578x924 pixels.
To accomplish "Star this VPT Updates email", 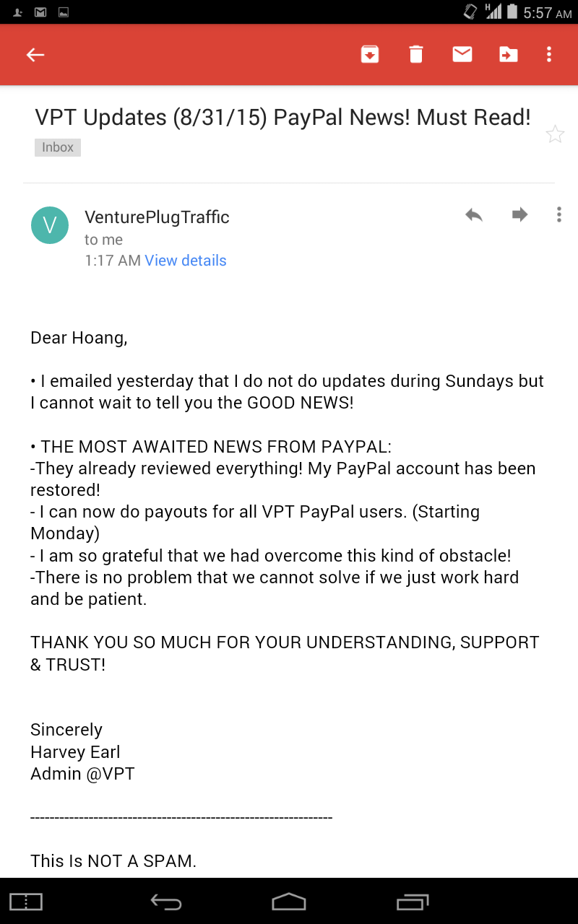I will 555,134.
